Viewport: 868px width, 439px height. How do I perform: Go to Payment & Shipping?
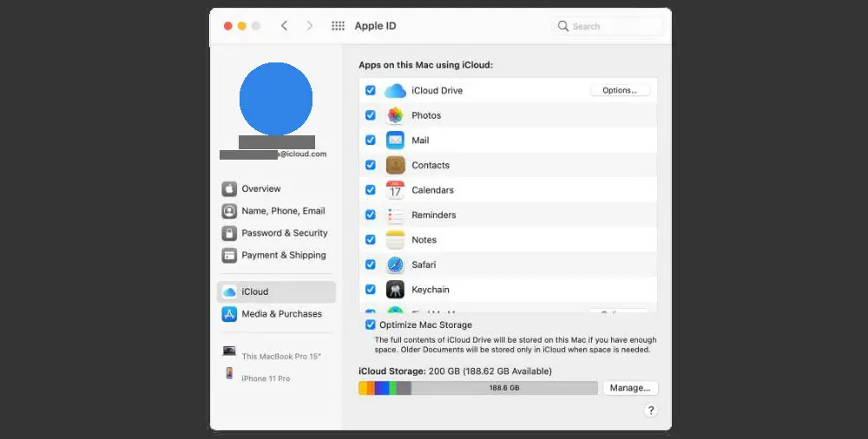click(276, 255)
